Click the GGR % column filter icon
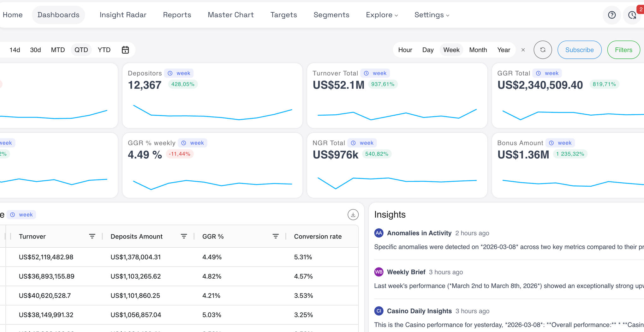This screenshot has width=644, height=332. coord(276,236)
